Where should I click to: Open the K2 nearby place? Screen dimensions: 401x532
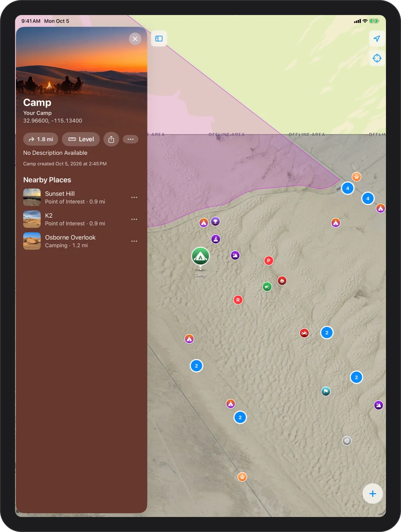(81, 219)
